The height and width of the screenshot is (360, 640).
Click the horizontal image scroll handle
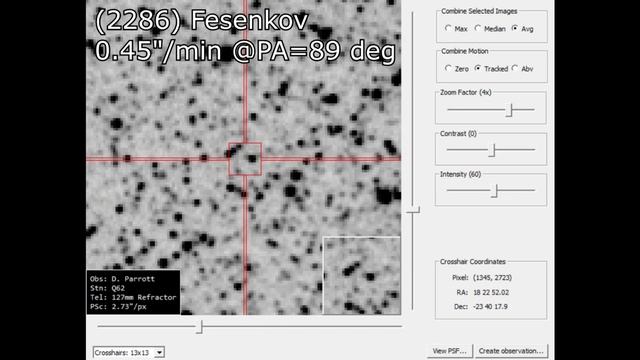pyautogui.click(x=200, y=327)
